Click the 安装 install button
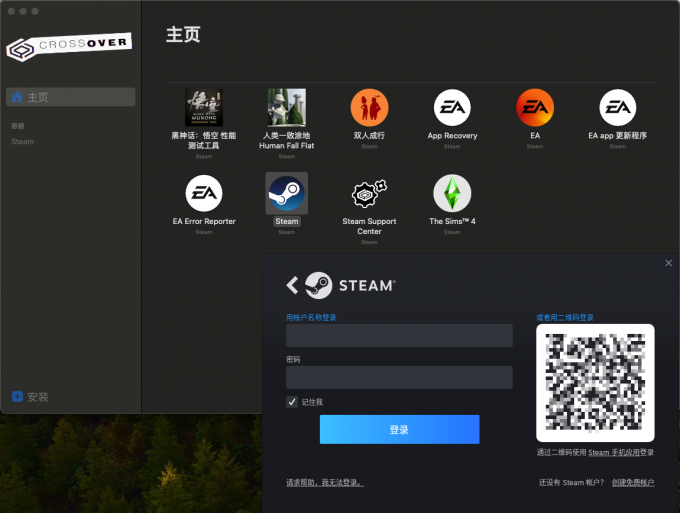Viewport: 680px width, 513px height. pyautogui.click(x=30, y=397)
